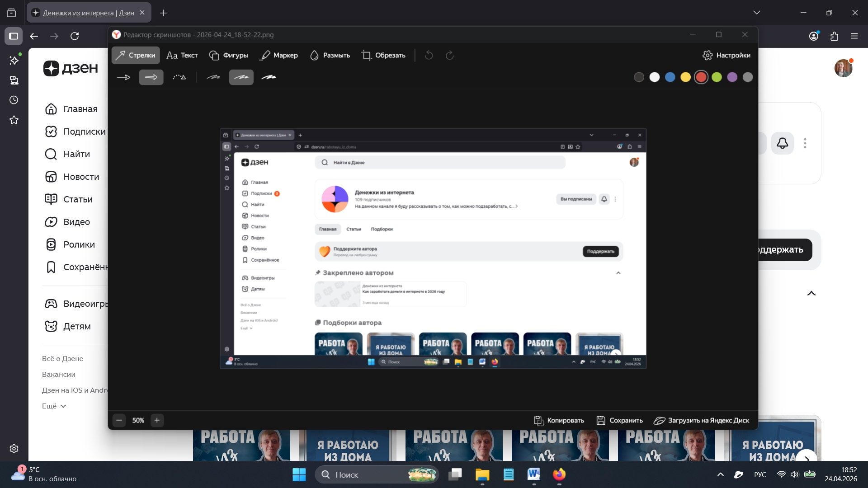The height and width of the screenshot is (488, 868).
Task: Click Копировать to copy the screenshot
Action: 559,420
